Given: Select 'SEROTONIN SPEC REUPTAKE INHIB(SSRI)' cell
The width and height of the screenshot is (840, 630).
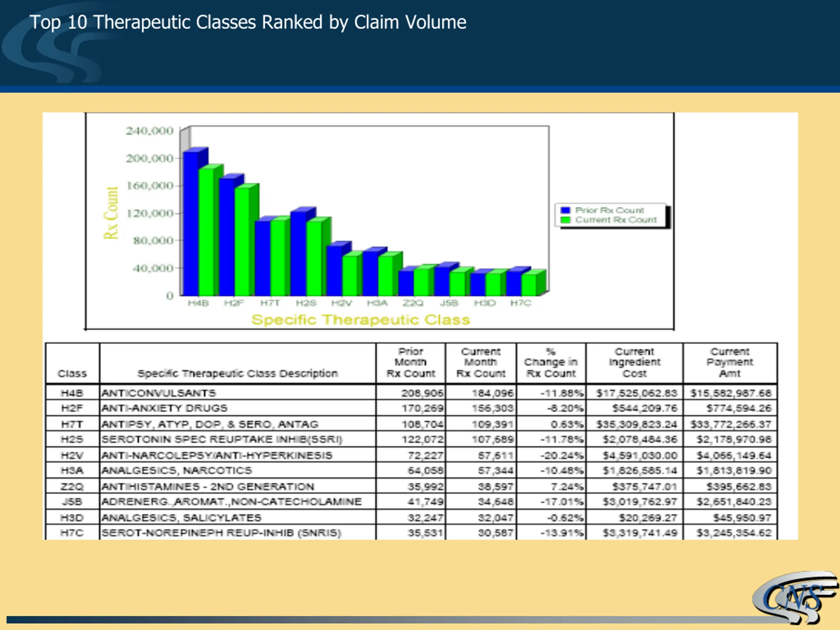Looking at the screenshot, I should tap(238, 439).
